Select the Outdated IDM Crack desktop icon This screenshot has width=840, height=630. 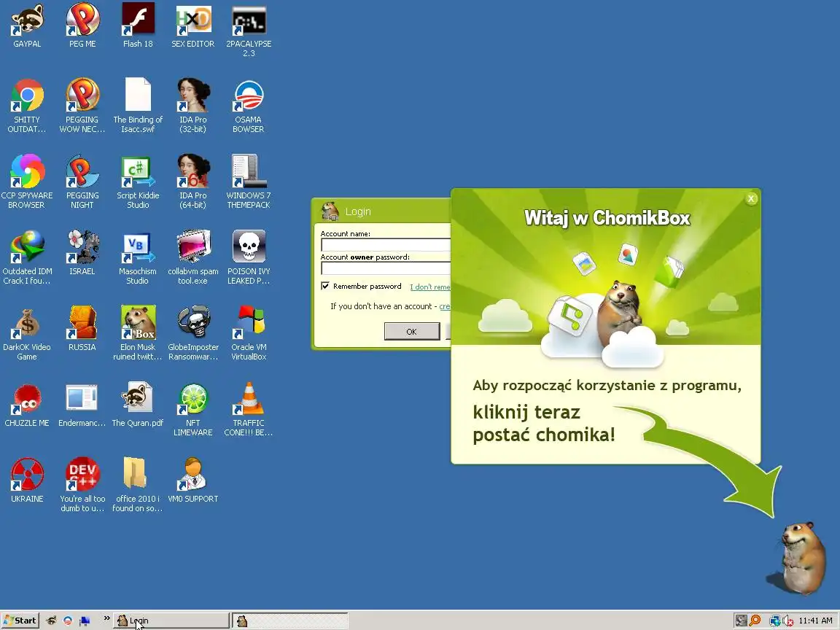tap(27, 257)
